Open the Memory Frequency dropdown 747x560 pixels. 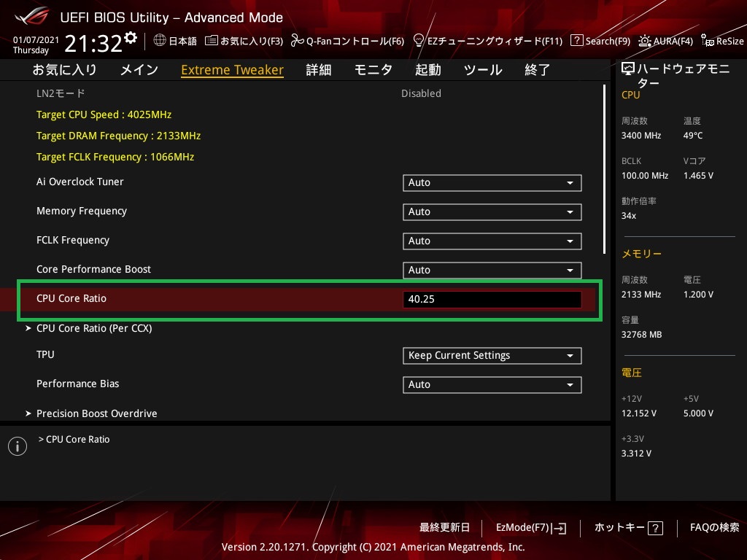point(492,212)
